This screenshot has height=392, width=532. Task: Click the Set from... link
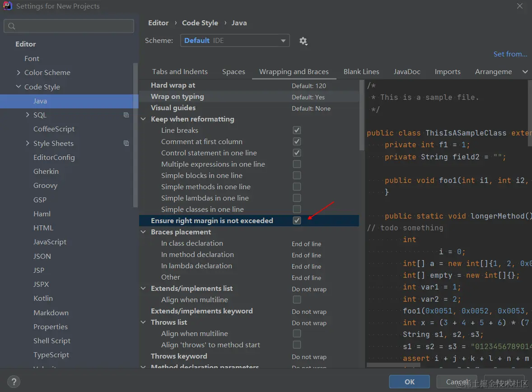click(510, 54)
